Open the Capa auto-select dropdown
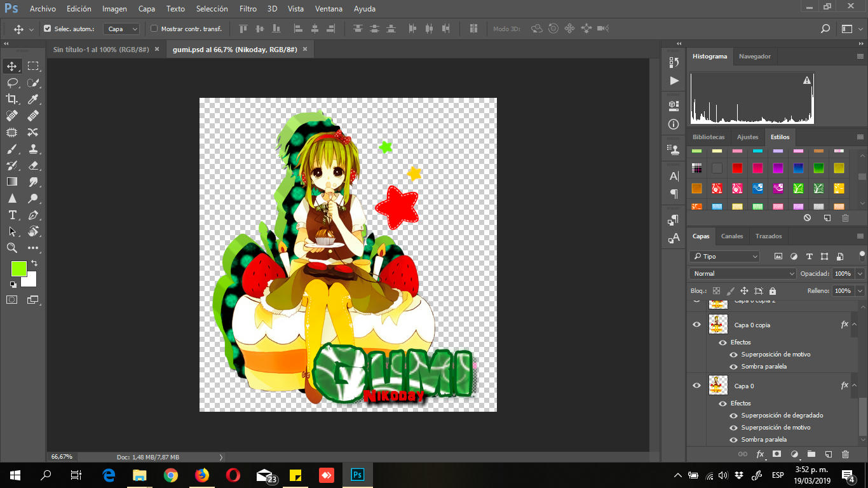This screenshot has height=488, width=868. 121,29
